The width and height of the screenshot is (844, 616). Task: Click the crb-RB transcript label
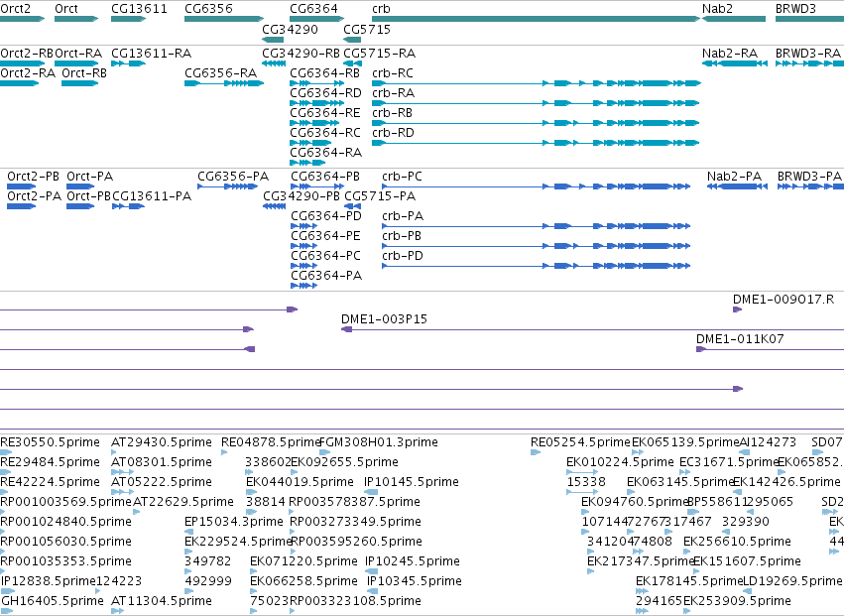click(393, 113)
